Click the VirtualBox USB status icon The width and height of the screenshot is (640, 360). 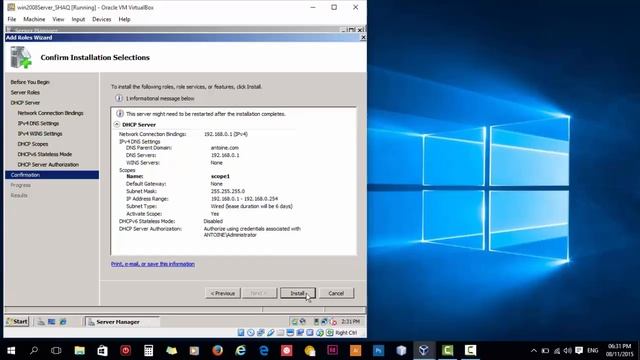click(x=270, y=333)
